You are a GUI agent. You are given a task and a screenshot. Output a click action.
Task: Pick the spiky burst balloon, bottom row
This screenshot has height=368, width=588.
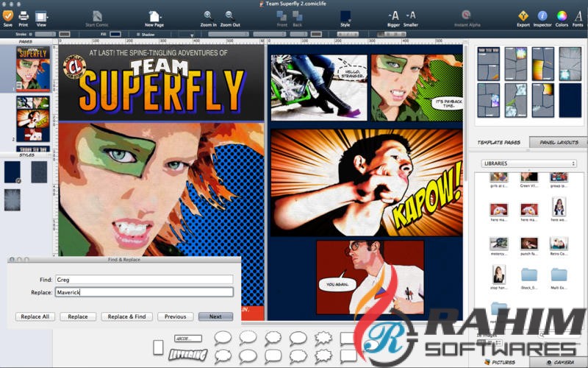click(x=323, y=355)
